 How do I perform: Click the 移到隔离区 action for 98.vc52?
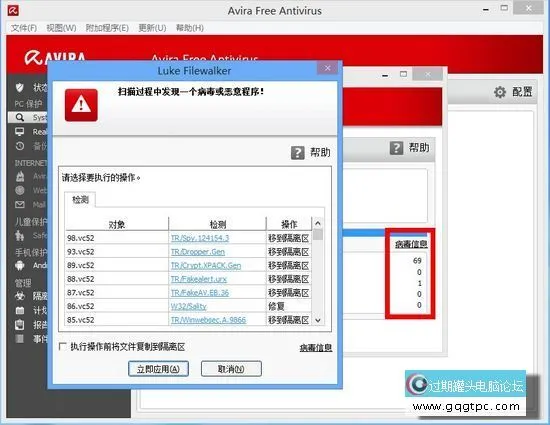click(x=289, y=238)
